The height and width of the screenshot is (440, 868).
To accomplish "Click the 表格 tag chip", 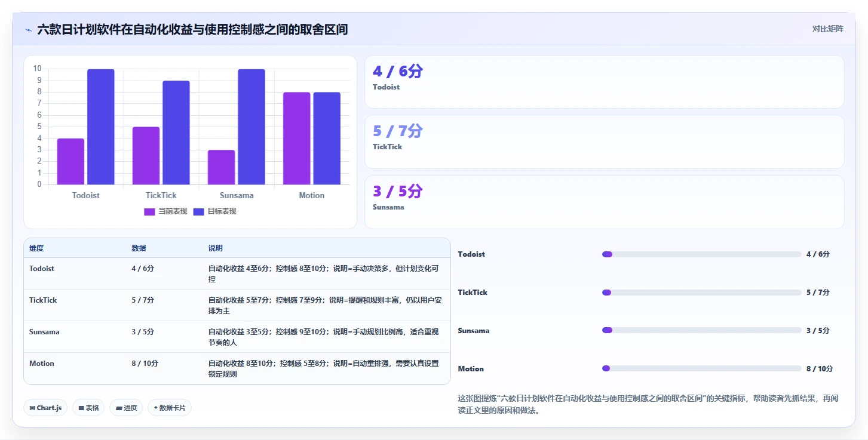I will pos(88,408).
